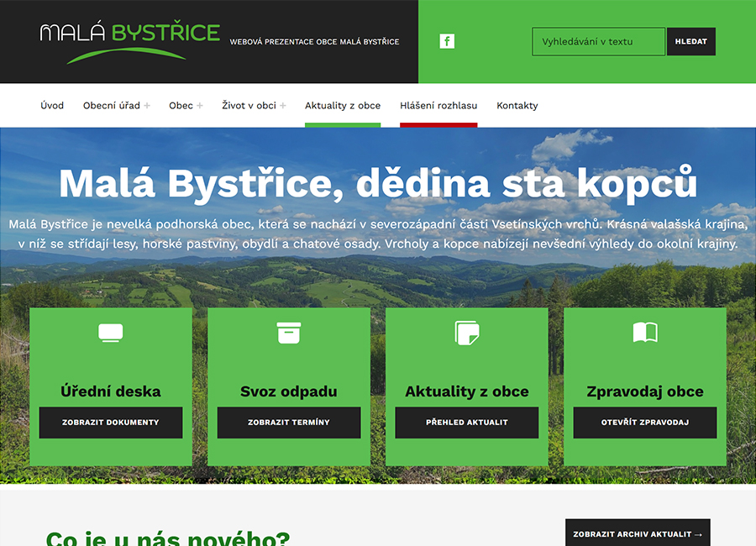Image resolution: width=756 pixels, height=546 pixels.
Task: Open the Zpravodaj obce book icon
Action: (x=644, y=333)
